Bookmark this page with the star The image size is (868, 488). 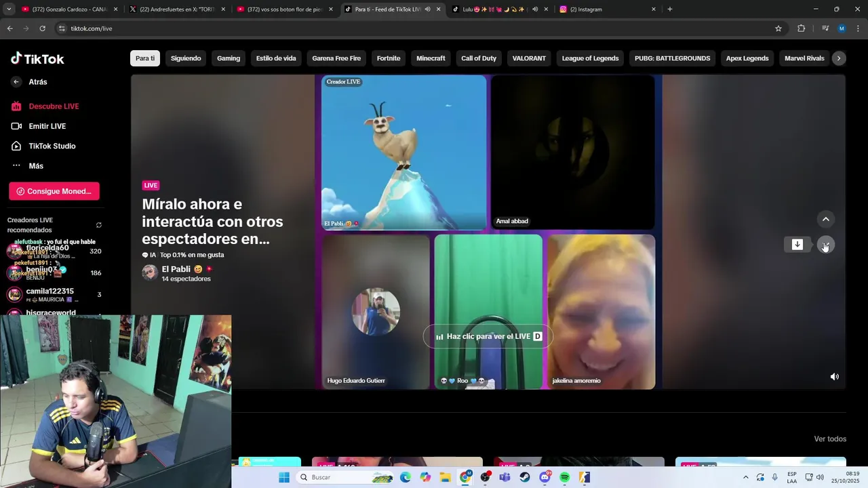pyautogui.click(x=778, y=28)
